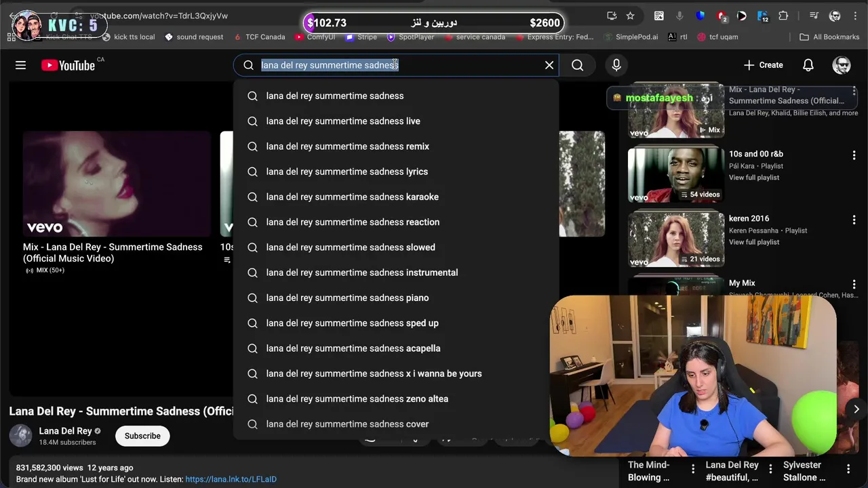The image size is (868, 488).
Task: Go to the YouTube home logo
Action: (x=68, y=65)
